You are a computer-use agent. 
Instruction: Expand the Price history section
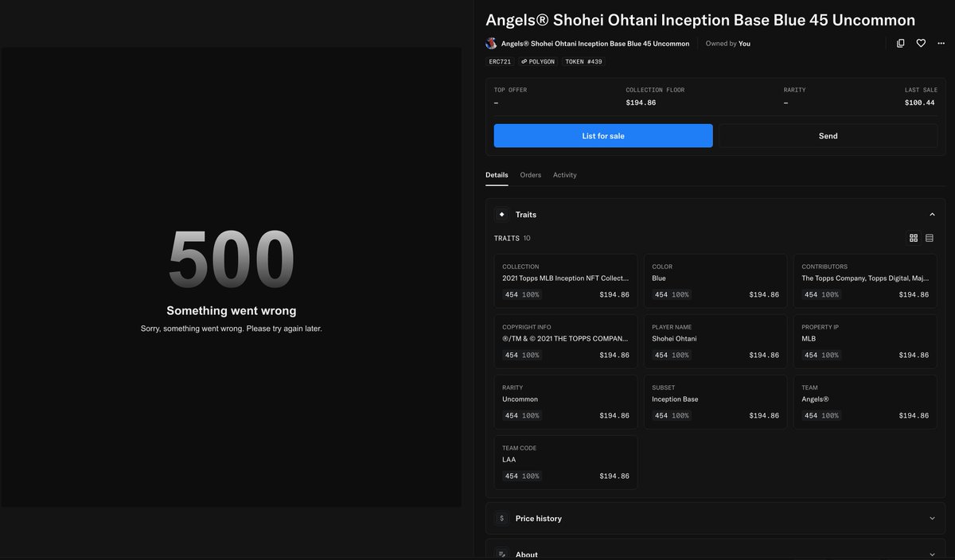[x=715, y=519]
